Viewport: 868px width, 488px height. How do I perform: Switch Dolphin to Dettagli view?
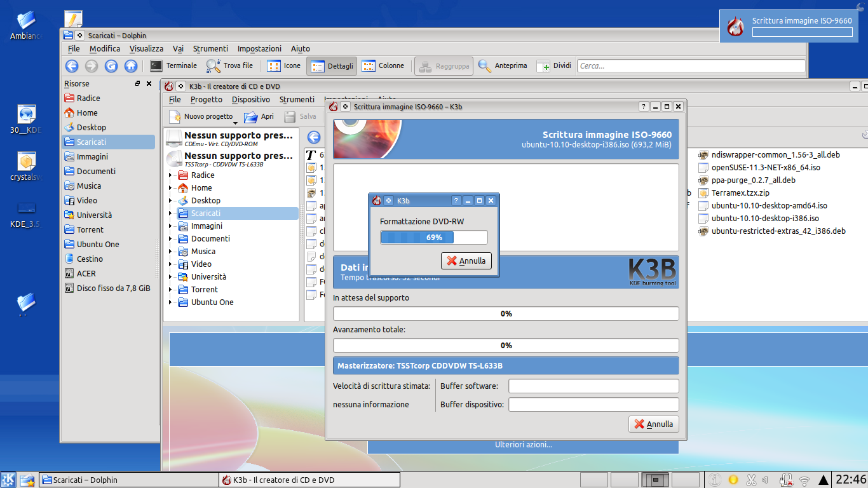tap(332, 65)
